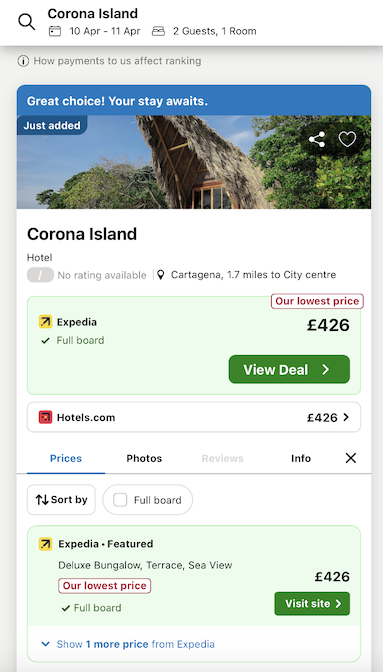Save hotel with heart icon
Image resolution: width=383 pixels, height=672 pixels.
[x=347, y=139]
